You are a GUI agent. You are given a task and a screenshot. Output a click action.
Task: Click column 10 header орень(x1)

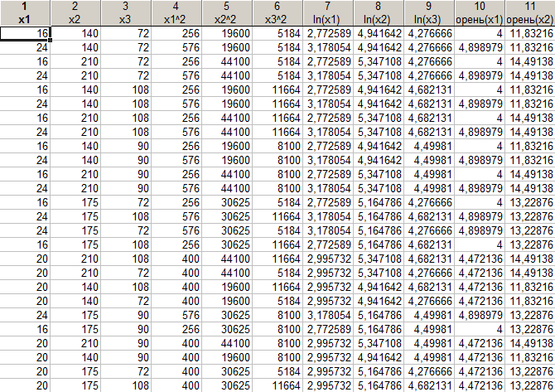pos(480,12)
